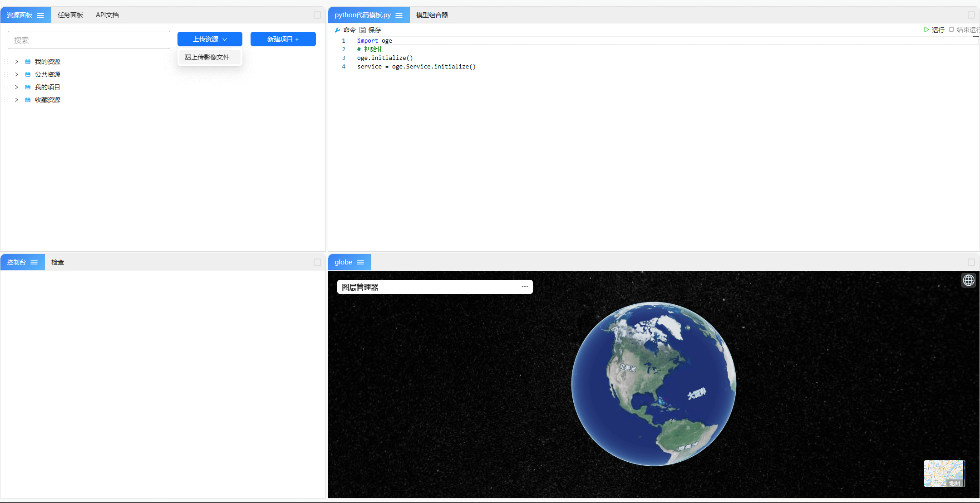Image resolution: width=980 pixels, height=503 pixels.
Task: Open the 图层管理器 three-dots menu
Action: click(x=525, y=287)
